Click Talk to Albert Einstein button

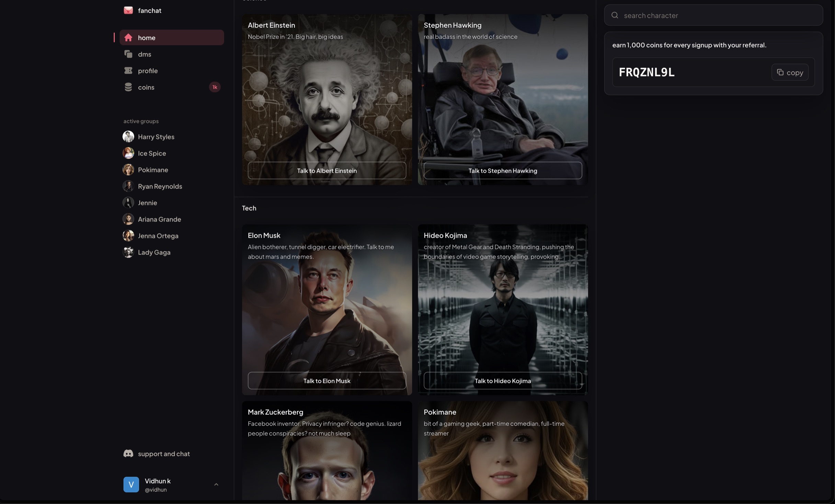click(x=327, y=171)
